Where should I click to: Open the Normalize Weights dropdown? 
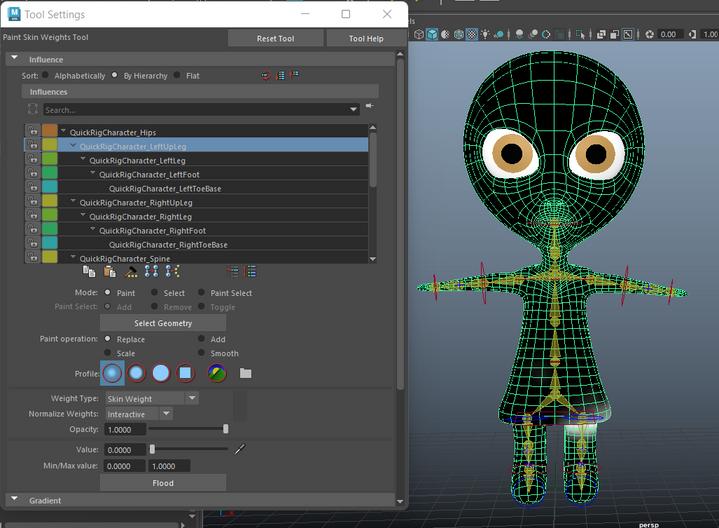coord(138,414)
